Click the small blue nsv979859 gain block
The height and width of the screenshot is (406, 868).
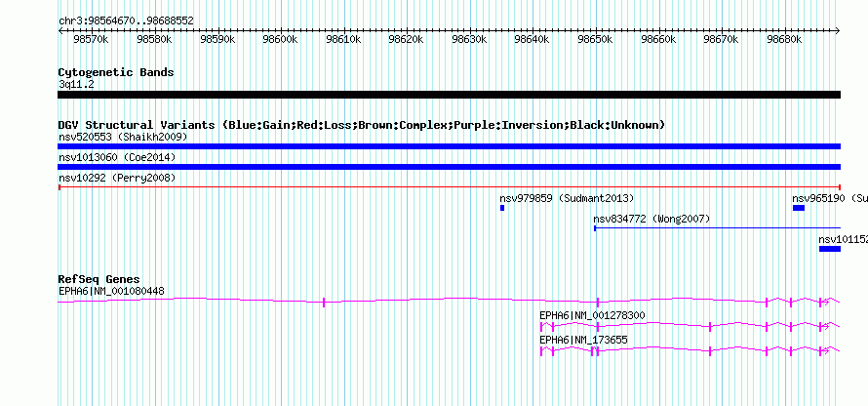tap(502, 208)
